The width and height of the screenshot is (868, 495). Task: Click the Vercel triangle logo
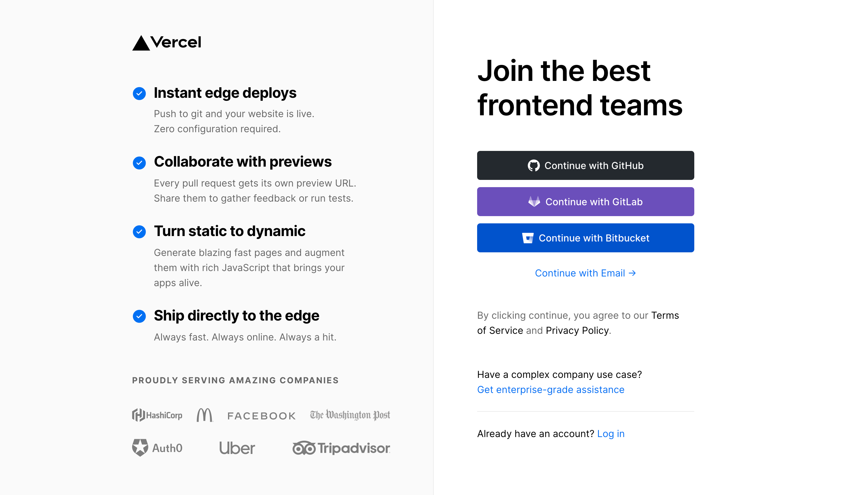tap(141, 43)
